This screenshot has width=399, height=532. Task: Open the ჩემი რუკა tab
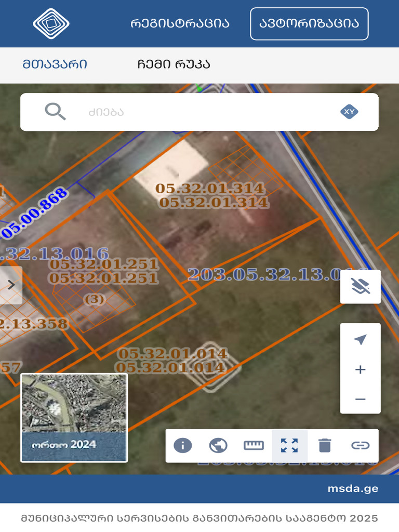(x=174, y=64)
